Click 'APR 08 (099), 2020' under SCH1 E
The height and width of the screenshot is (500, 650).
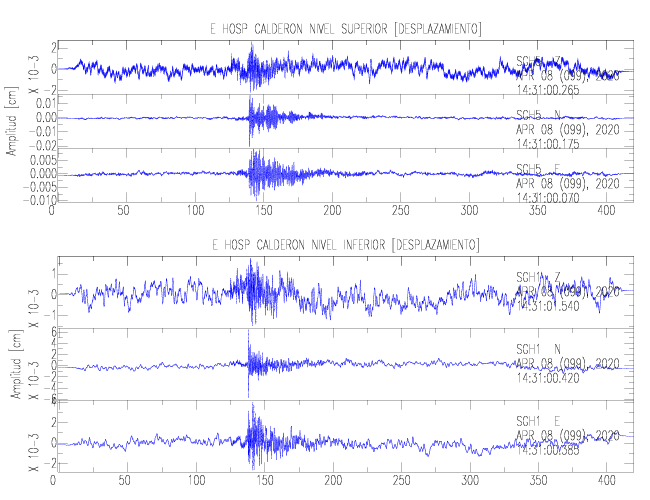point(568,436)
